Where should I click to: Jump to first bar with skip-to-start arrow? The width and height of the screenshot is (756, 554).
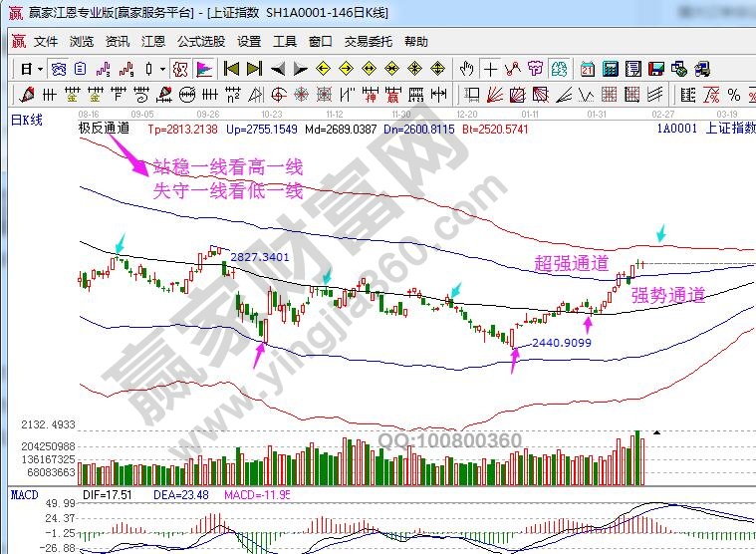pyautogui.click(x=231, y=69)
